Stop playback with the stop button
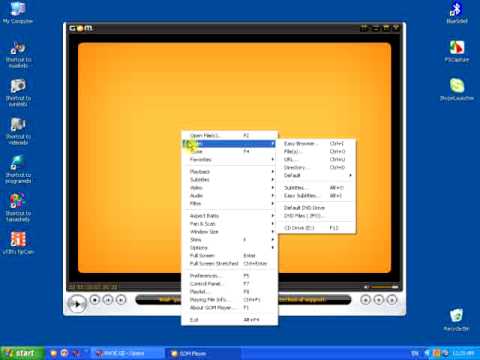 coord(95,300)
